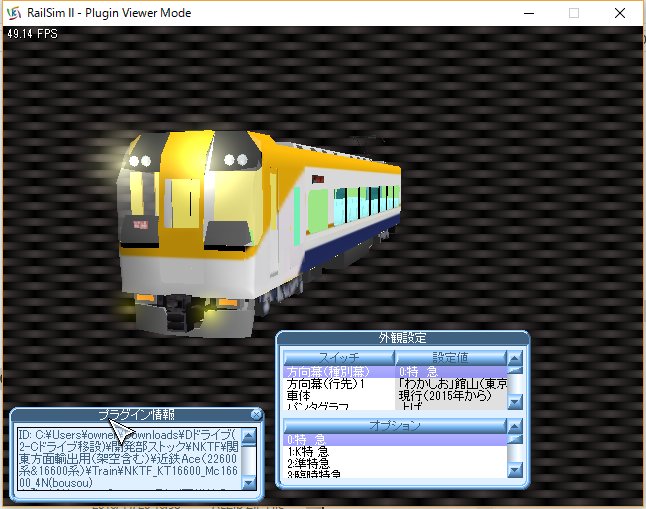Click the オプション list scroll-up arrow
The width and height of the screenshot is (646, 509).
(515, 426)
